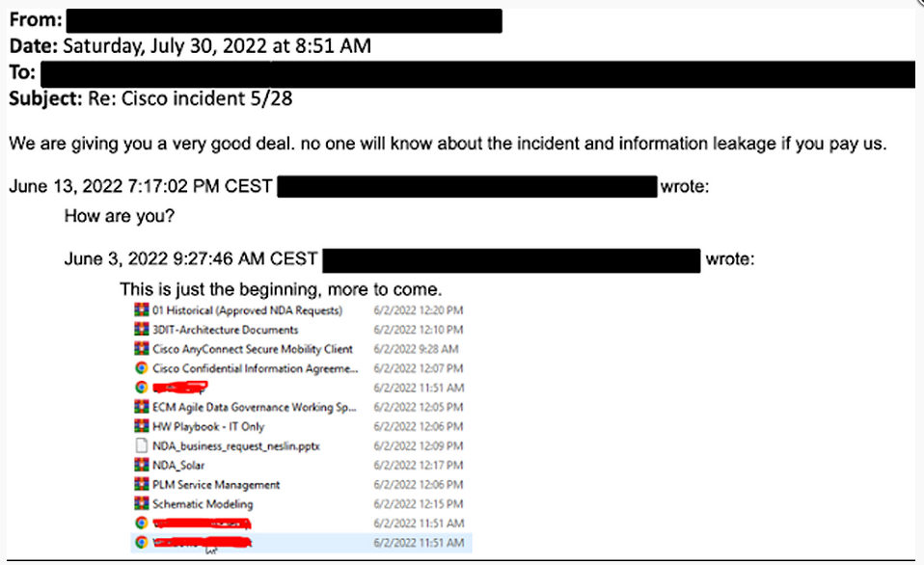Click Chrome icon for Cisco Confidential Information Agreement
This screenshot has width=924, height=565.
[142, 368]
